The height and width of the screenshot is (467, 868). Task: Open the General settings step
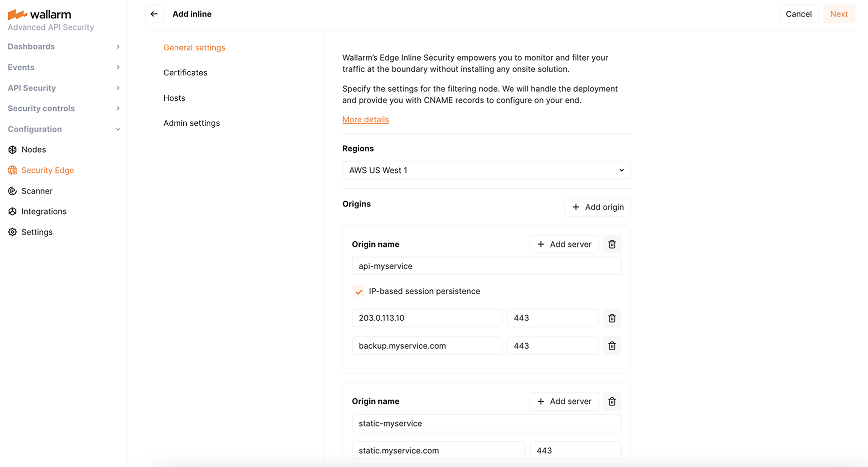pos(194,48)
